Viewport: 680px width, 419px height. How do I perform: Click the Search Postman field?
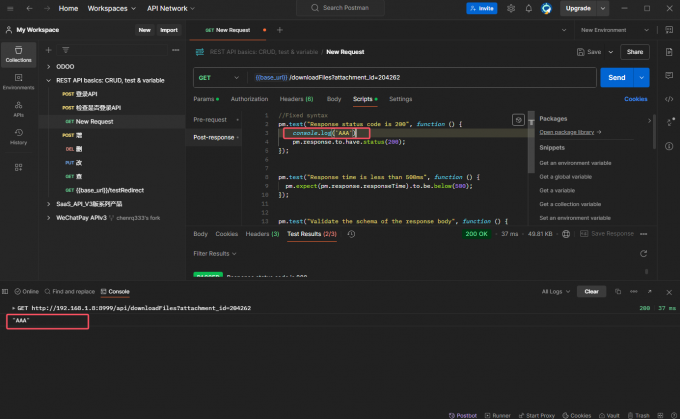coord(340,8)
